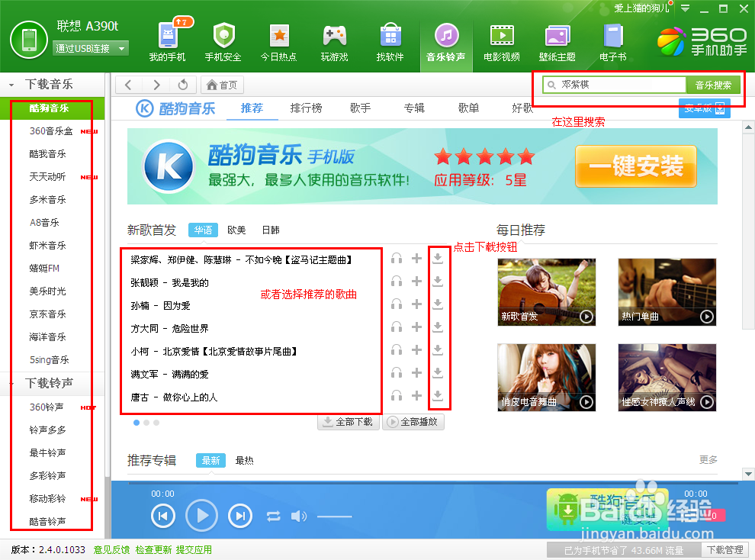Open 壁纸主题 picture icon

click(x=557, y=41)
